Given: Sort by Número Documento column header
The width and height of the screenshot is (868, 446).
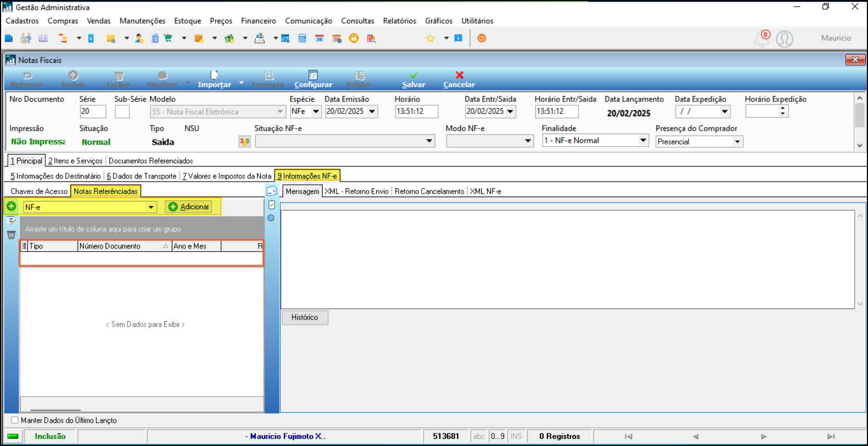Looking at the screenshot, I should click(124, 246).
